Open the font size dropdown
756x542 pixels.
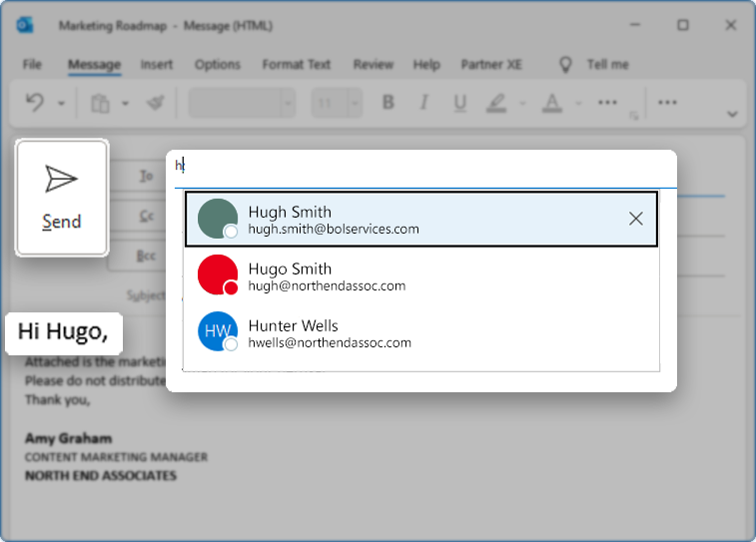[x=352, y=103]
